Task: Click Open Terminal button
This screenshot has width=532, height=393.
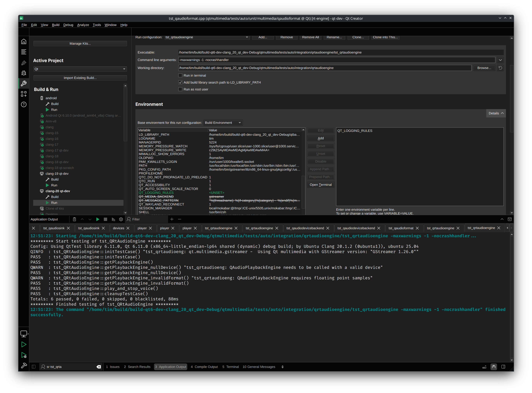Action: click(x=320, y=185)
